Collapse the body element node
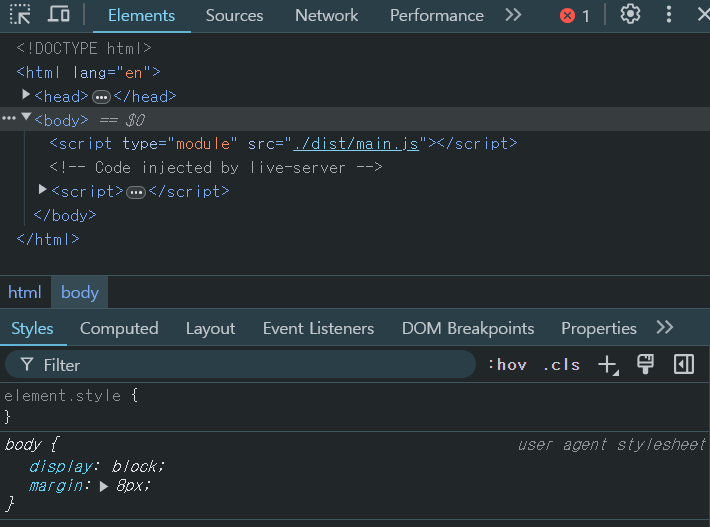The image size is (710, 527). point(26,117)
